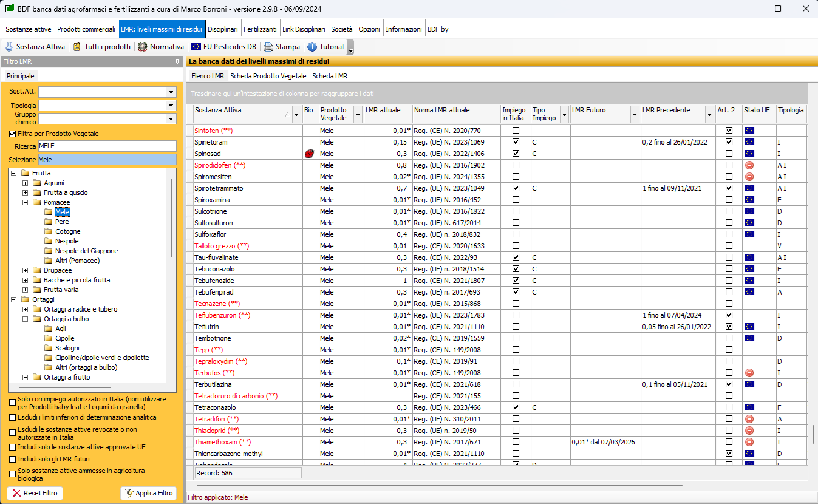Click the Applica Filtro button
The width and height of the screenshot is (818, 504).
[x=148, y=493]
